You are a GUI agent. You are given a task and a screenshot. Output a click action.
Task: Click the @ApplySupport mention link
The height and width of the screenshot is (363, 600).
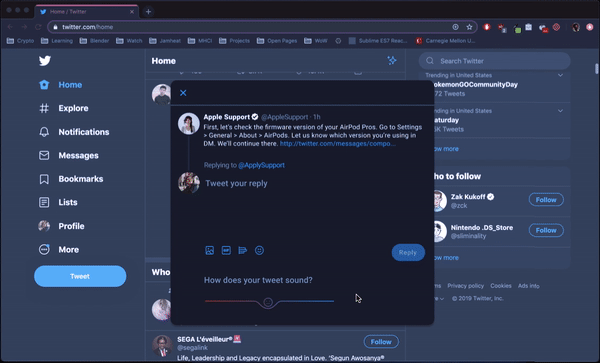tap(261, 165)
